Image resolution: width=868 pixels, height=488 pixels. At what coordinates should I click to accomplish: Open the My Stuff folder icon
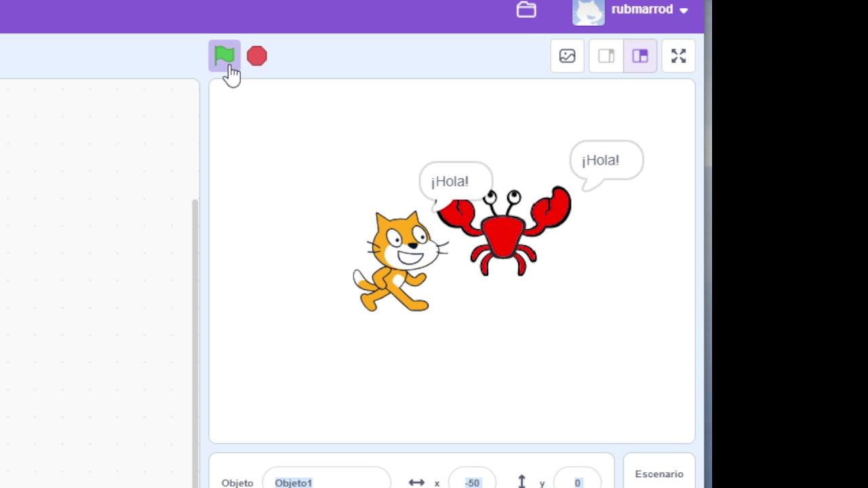pos(526,9)
